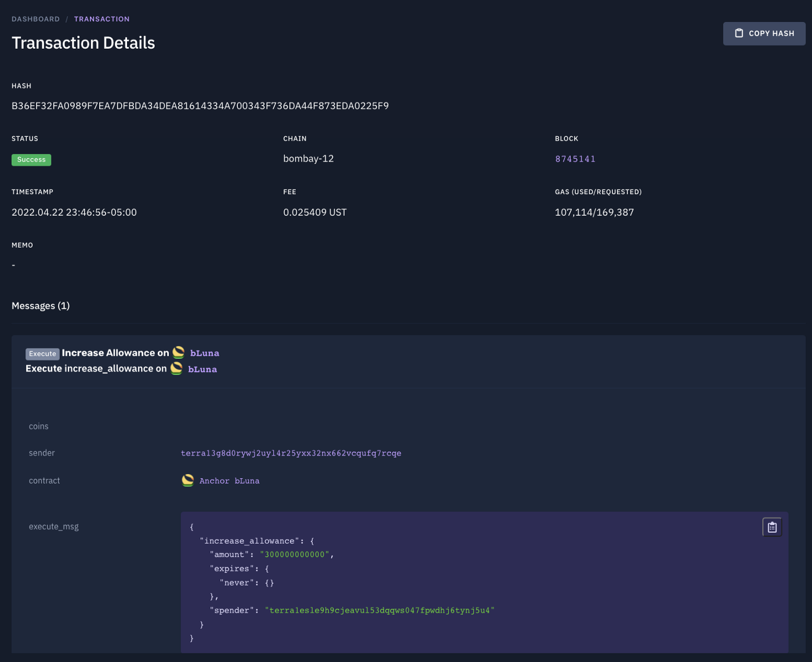Click timestamp 2022.04.22 23:46:56-05:00

[x=74, y=212]
